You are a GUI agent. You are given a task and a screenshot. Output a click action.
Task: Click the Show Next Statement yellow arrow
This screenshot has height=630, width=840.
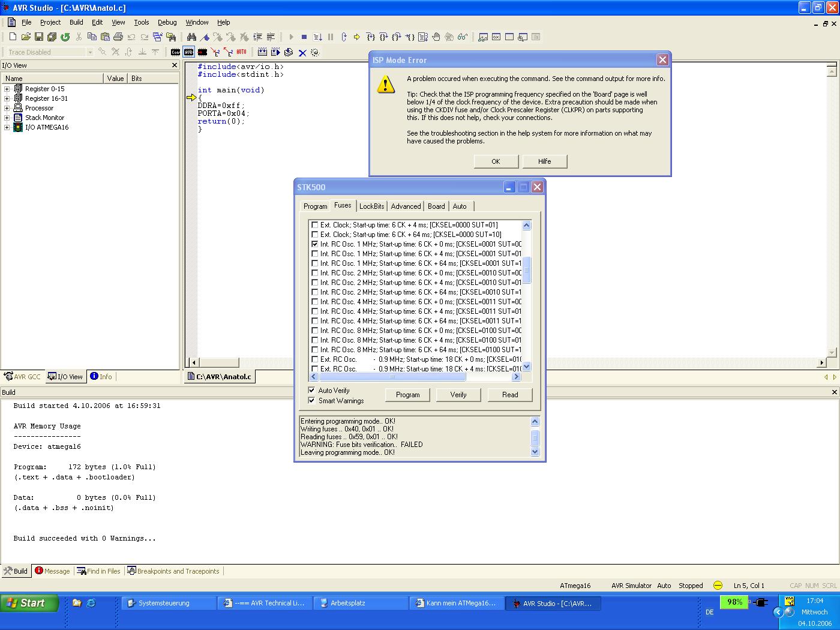[356, 37]
